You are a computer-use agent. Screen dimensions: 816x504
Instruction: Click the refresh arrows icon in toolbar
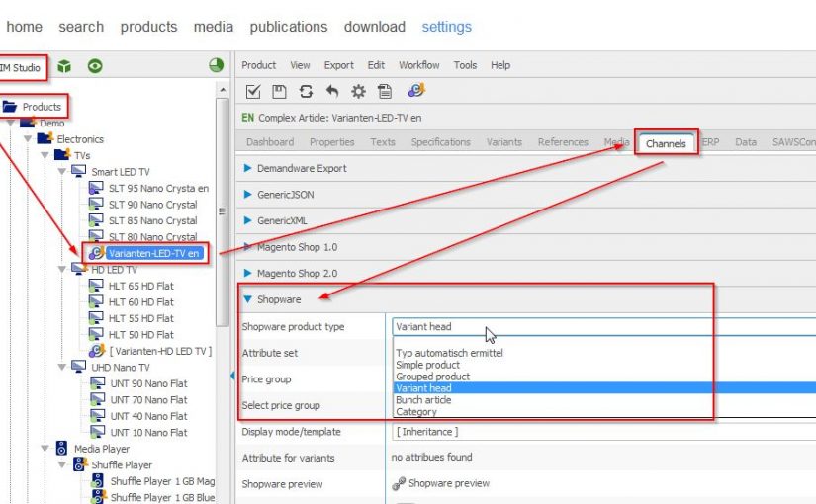306,91
